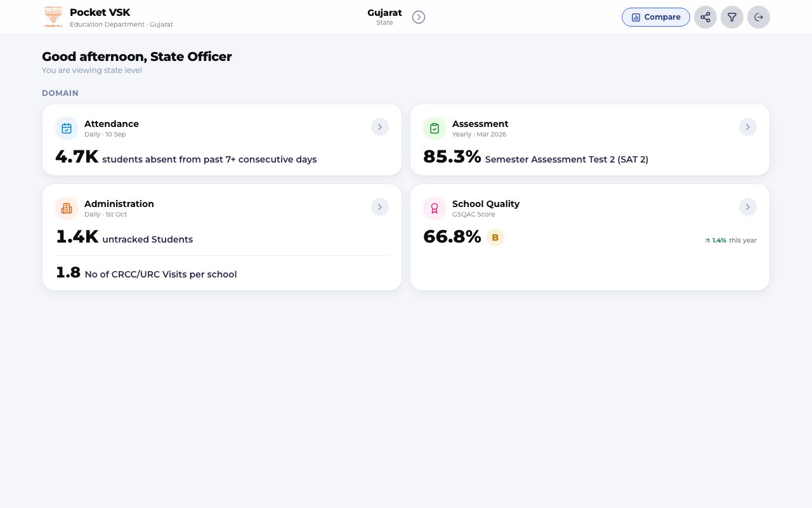812x508 pixels.
Task: Click the logout icon button
Action: point(759,17)
